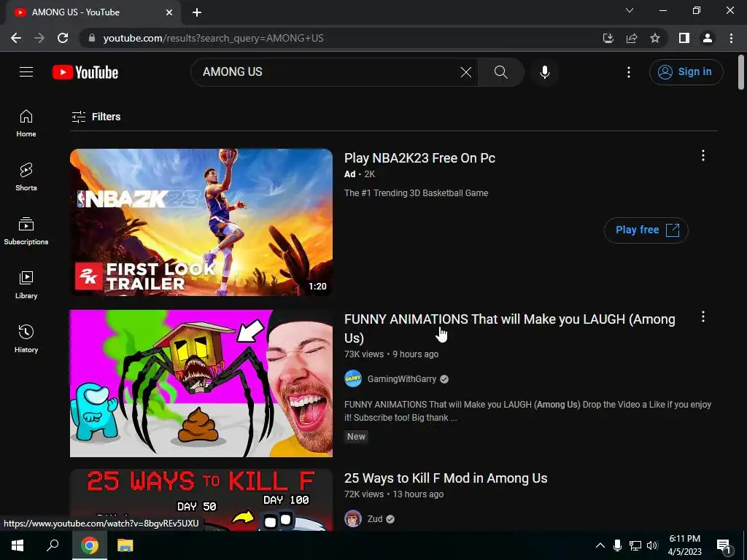Click GamingWithGarry channel avatar

(x=353, y=379)
